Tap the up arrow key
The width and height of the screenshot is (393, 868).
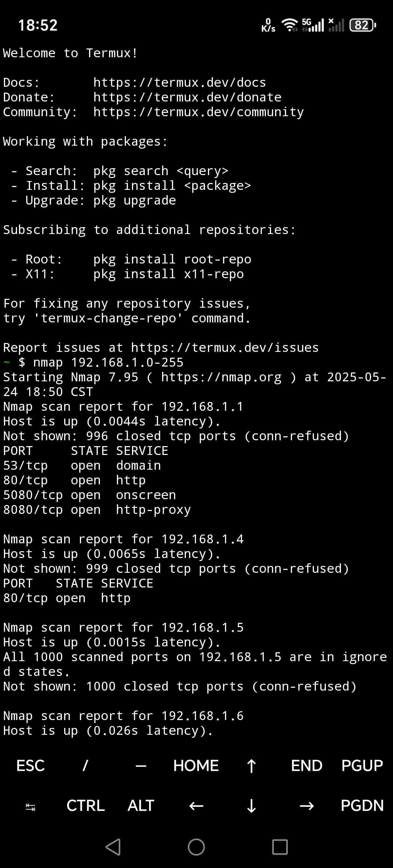click(x=252, y=766)
